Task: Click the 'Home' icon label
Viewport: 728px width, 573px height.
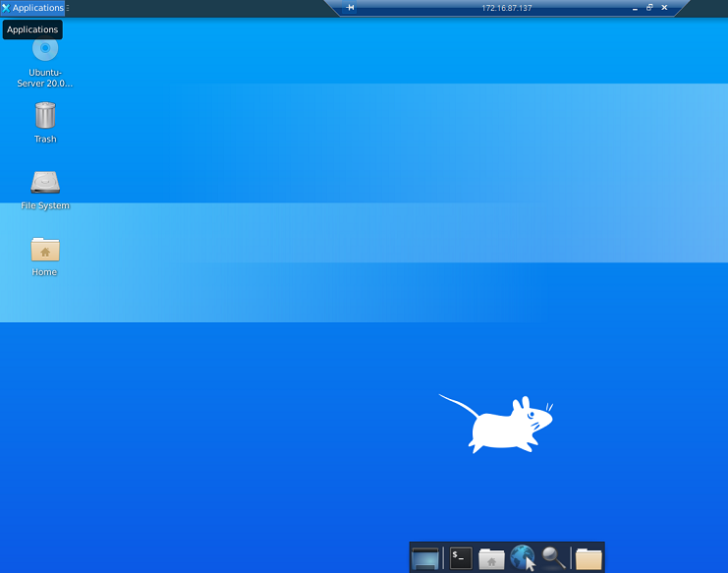Action: (44, 272)
